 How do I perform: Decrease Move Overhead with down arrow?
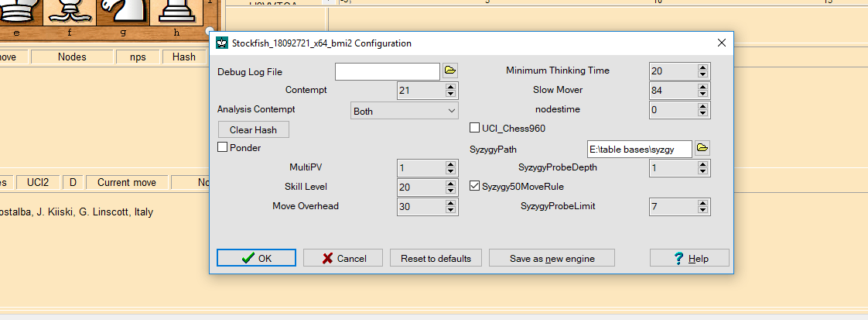450,210
